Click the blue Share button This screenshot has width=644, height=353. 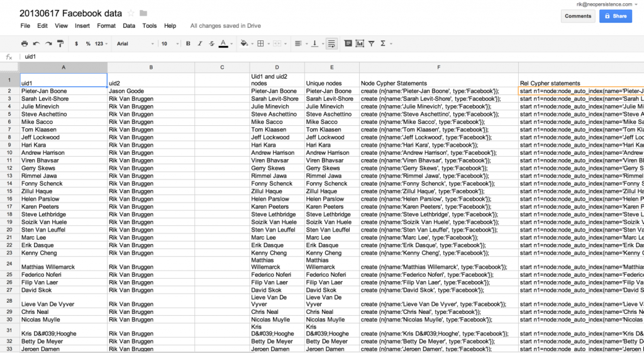(x=615, y=16)
